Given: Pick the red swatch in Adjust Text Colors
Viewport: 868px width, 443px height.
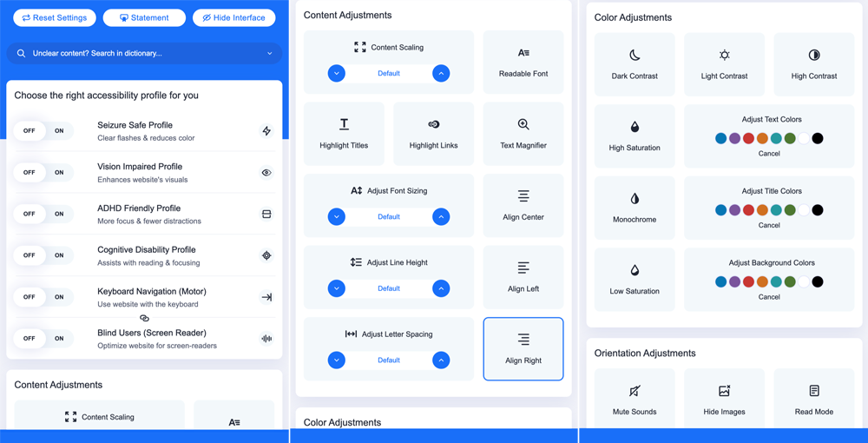Looking at the screenshot, I should point(748,138).
